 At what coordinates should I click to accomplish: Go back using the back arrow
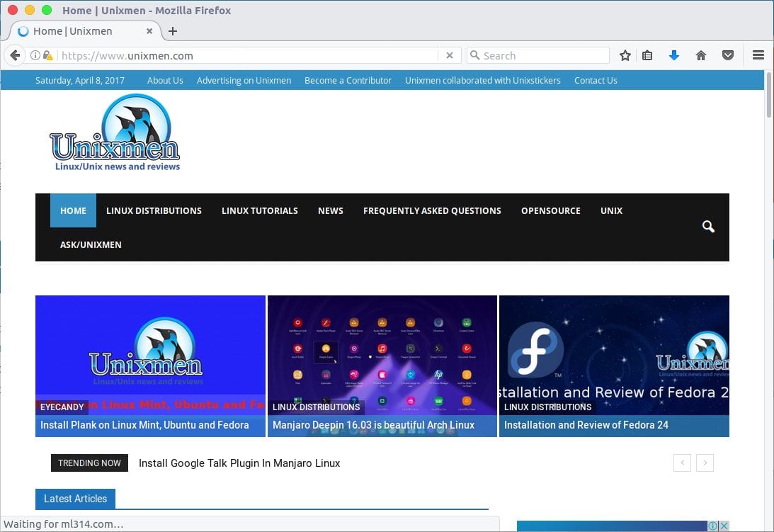16,55
